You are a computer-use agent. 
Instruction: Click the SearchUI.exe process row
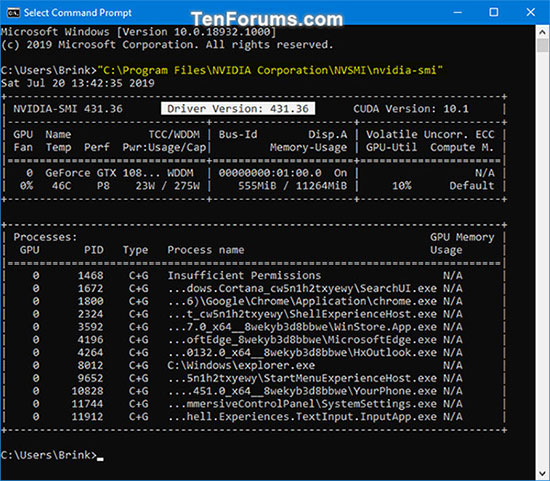click(248, 288)
